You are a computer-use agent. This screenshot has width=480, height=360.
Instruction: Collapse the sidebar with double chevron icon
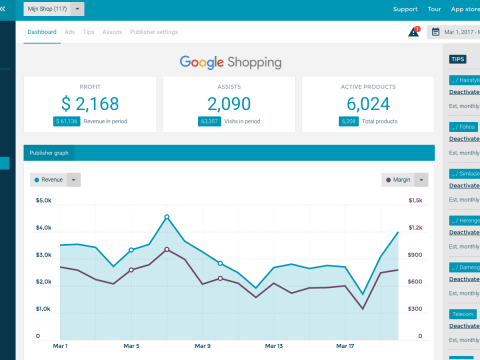point(3,9)
